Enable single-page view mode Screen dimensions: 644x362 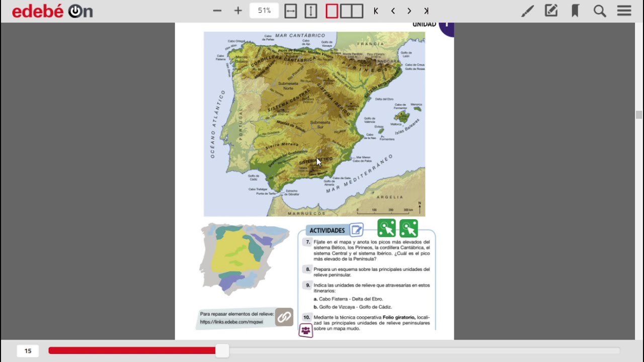pyautogui.click(x=332, y=10)
